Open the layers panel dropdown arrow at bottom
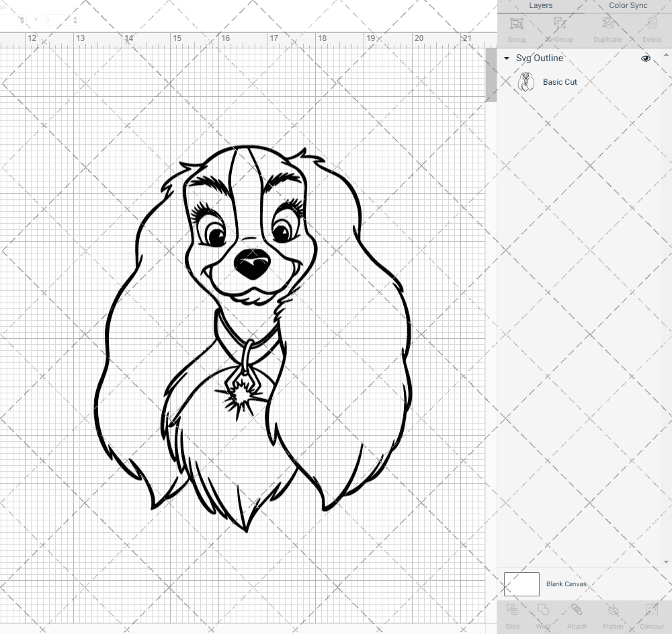The image size is (672, 634). [667, 561]
